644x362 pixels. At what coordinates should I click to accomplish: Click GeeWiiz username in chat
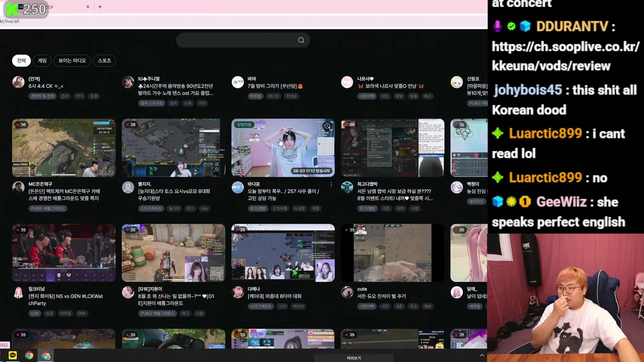click(x=561, y=202)
